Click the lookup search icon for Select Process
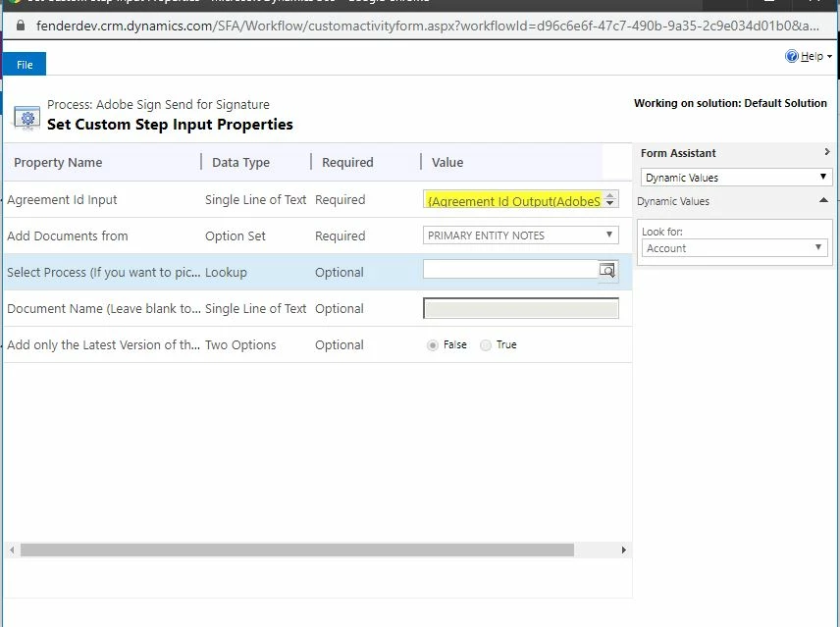 click(x=607, y=271)
